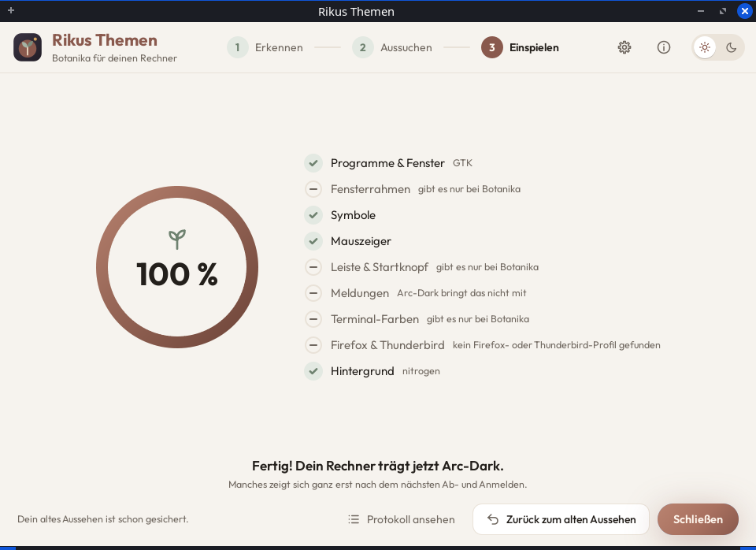Select step 3 Einspielen

tap(521, 47)
